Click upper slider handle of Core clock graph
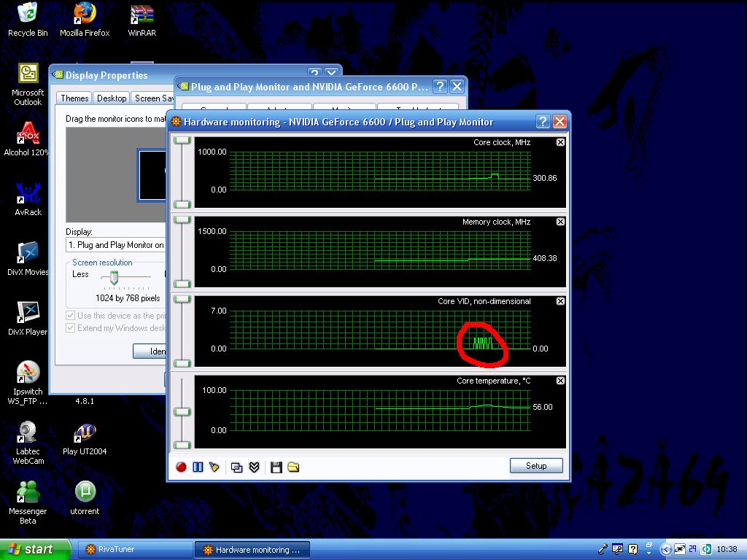Viewport: 747px width, 560px height. 182,141
